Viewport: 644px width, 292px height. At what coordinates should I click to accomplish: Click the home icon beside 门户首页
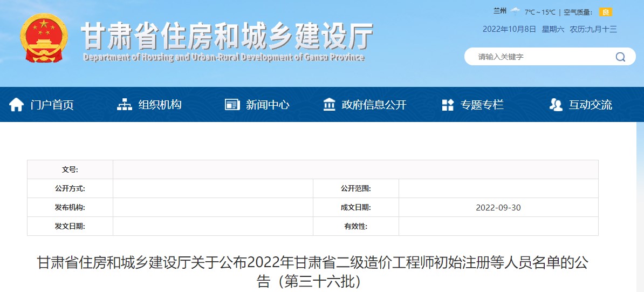click(17, 105)
